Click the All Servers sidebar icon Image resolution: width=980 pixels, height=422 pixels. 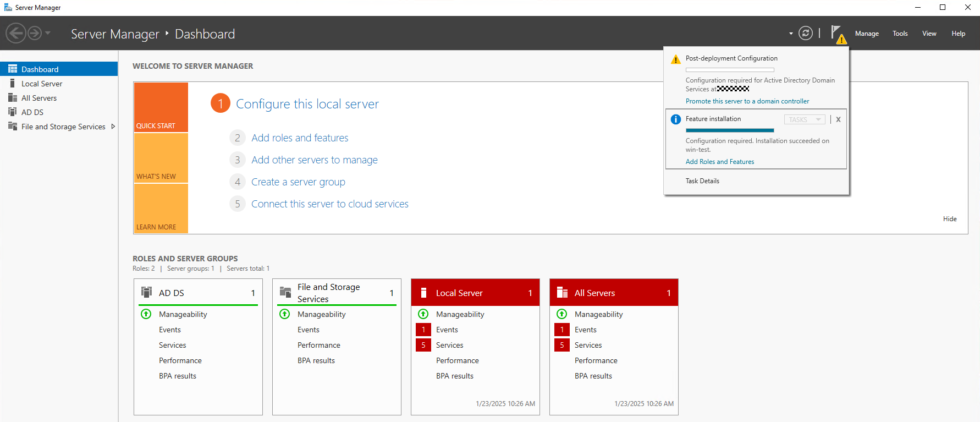point(13,97)
